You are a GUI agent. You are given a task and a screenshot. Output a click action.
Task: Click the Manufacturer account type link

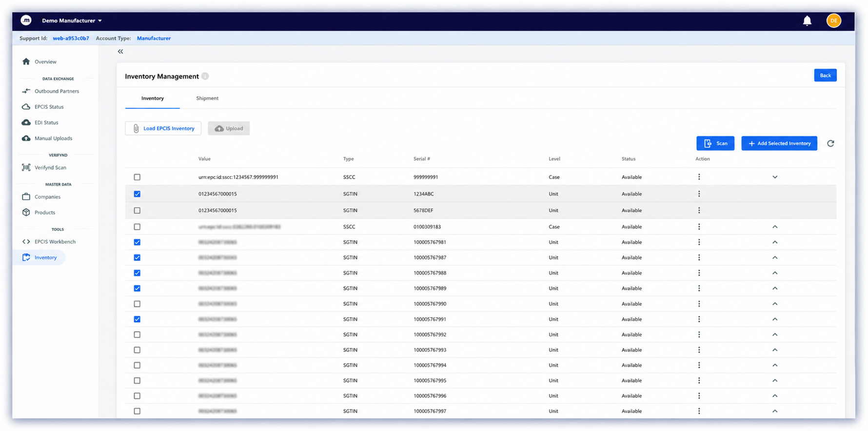(154, 38)
